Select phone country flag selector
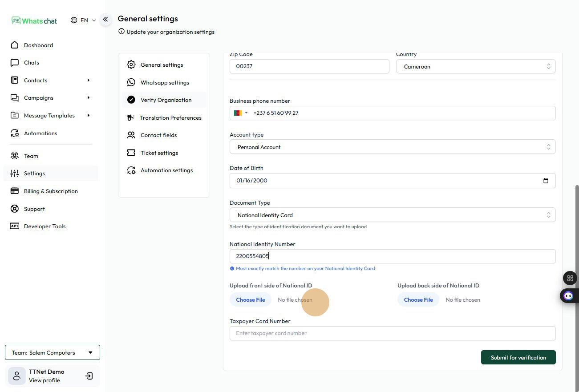 tap(241, 113)
